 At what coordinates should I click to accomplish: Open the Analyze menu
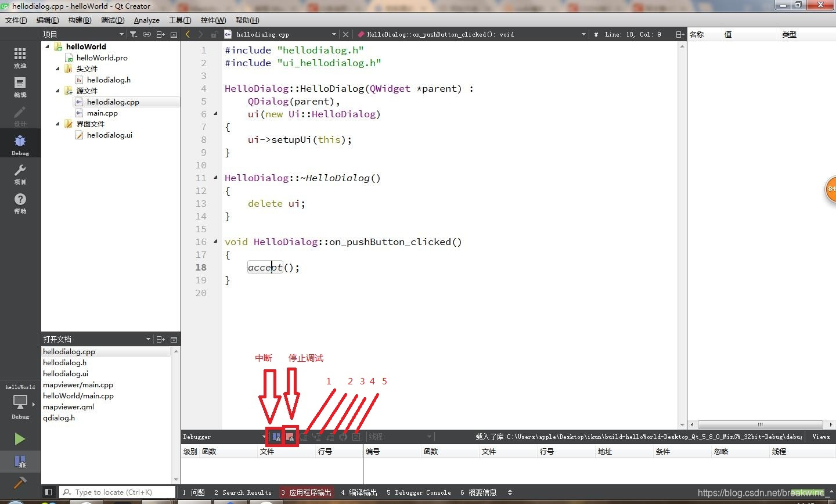click(x=147, y=20)
